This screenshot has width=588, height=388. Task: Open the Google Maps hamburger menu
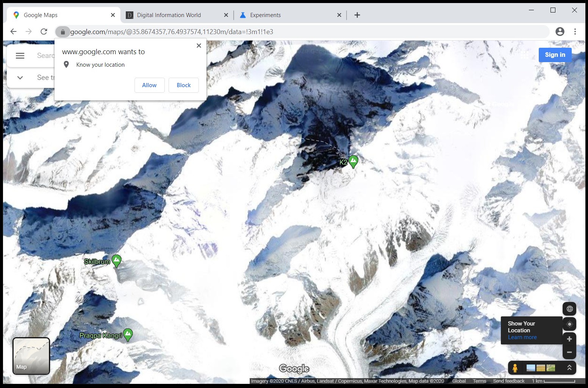click(x=20, y=56)
